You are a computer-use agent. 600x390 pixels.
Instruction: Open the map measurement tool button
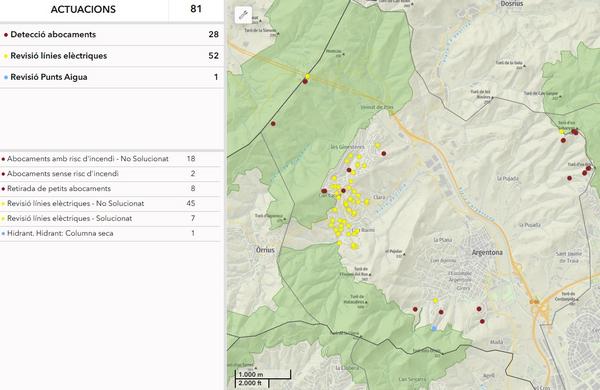[243, 15]
